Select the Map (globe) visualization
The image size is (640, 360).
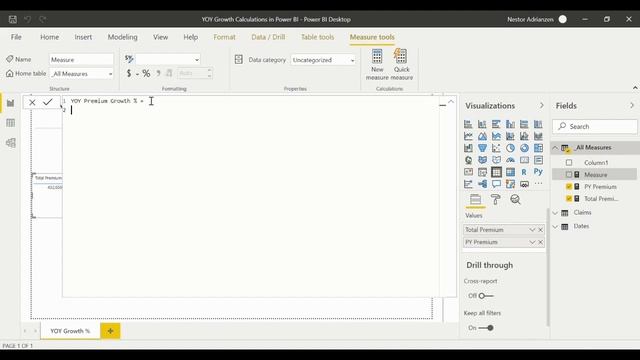tap(468, 160)
